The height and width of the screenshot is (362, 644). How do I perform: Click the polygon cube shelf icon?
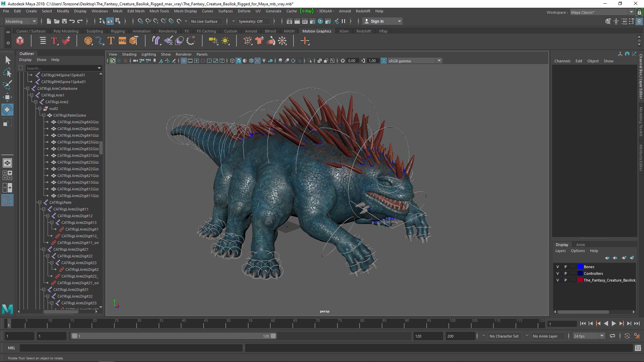tap(20, 41)
